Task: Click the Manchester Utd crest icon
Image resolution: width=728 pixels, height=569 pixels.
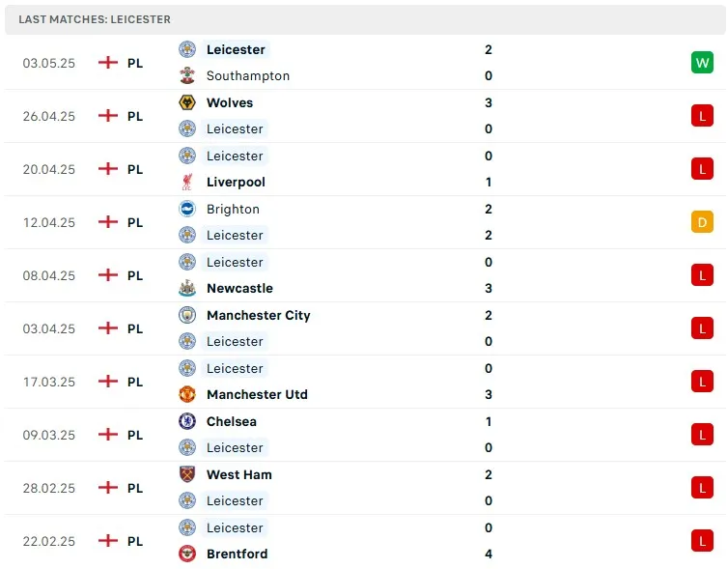Action: [x=187, y=395]
